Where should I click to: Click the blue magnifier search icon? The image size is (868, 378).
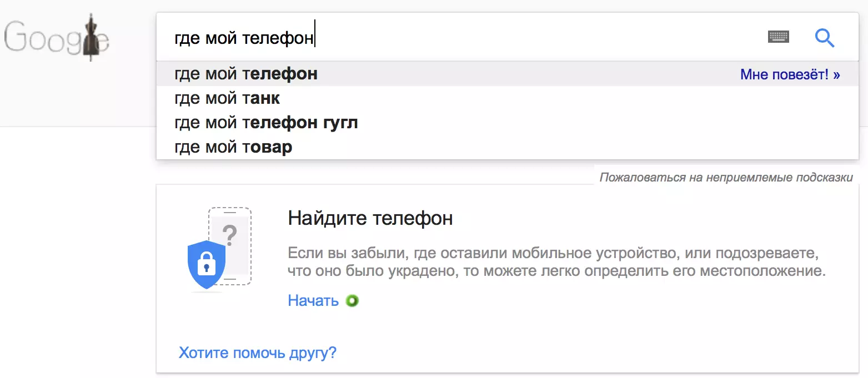tap(825, 38)
